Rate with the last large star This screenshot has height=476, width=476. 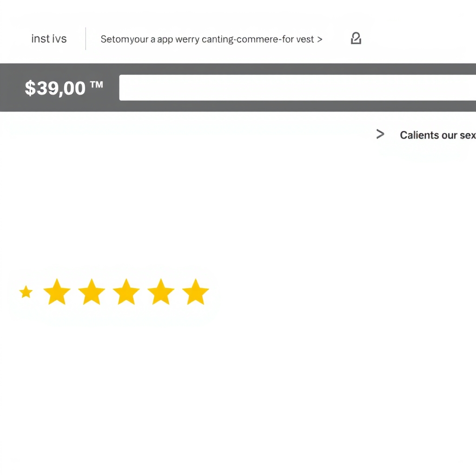coord(196,291)
